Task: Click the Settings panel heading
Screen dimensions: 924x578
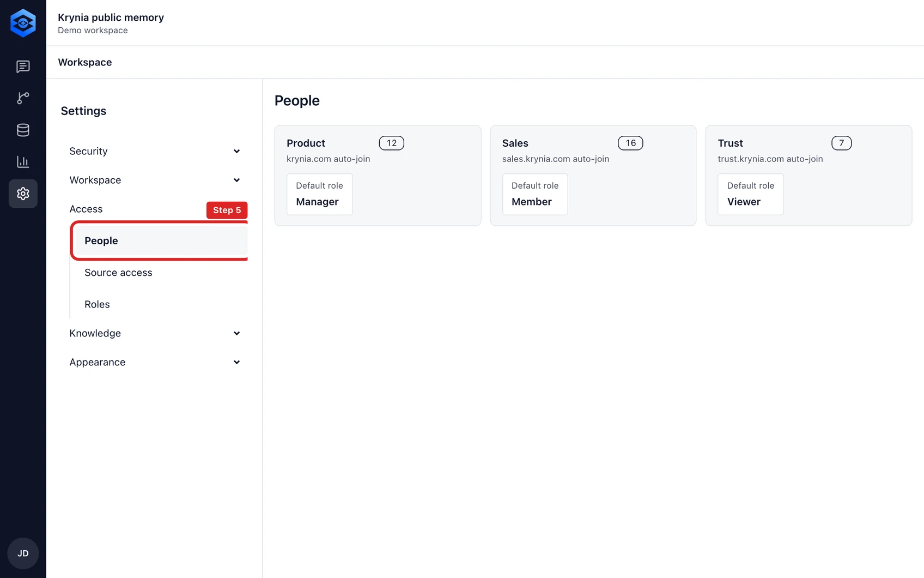Action: tap(83, 111)
